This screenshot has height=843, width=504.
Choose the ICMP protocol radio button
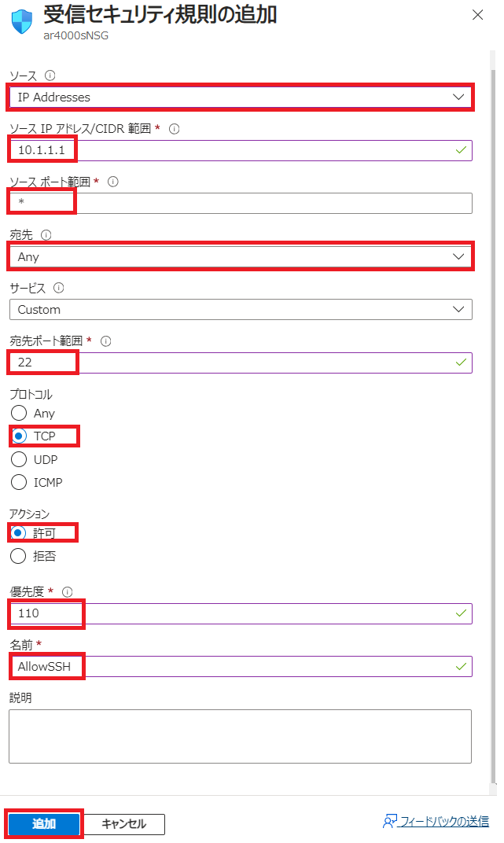19,482
